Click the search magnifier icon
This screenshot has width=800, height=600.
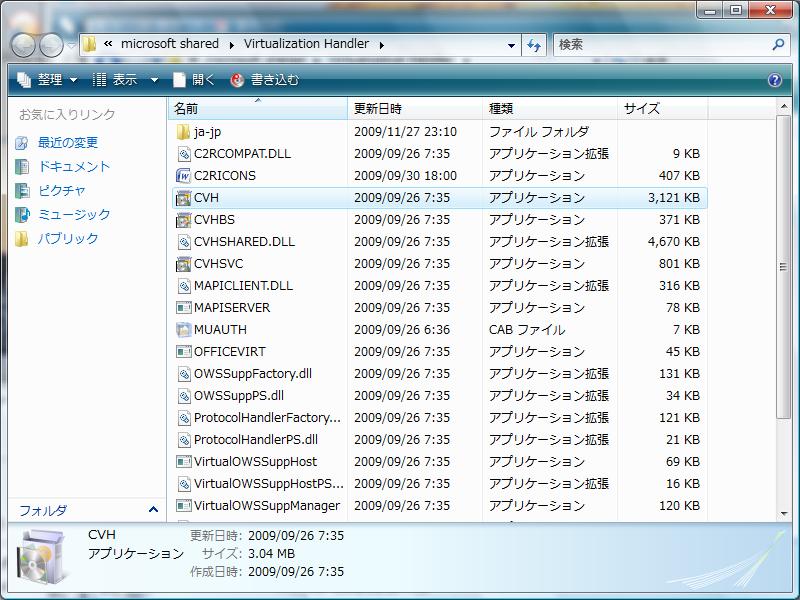tap(778, 44)
